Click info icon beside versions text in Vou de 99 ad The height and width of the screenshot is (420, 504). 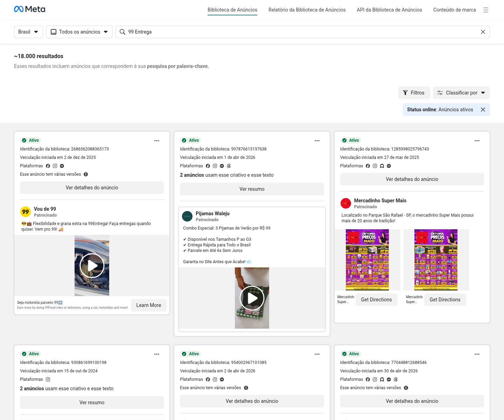tap(86, 174)
